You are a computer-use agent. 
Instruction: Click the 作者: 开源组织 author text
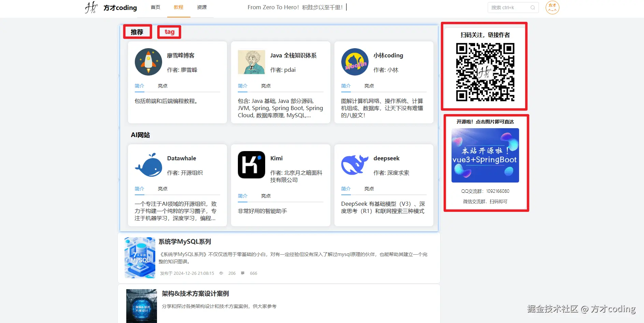click(185, 173)
